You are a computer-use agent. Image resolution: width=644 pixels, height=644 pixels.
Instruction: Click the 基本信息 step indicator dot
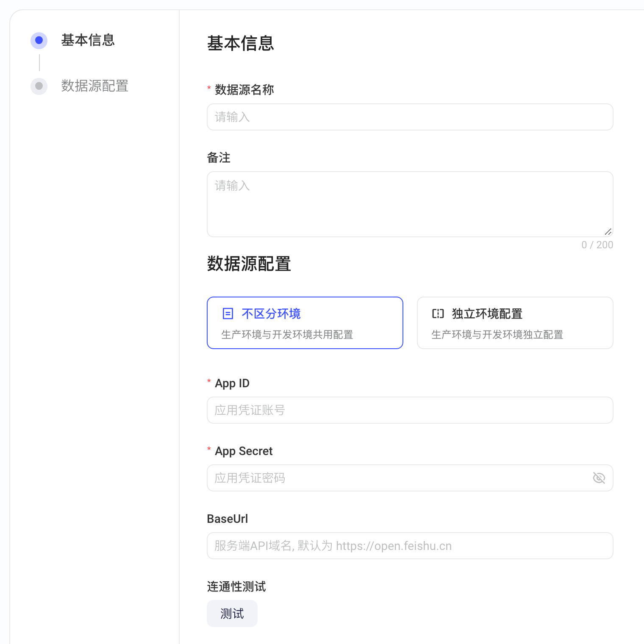click(x=39, y=40)
